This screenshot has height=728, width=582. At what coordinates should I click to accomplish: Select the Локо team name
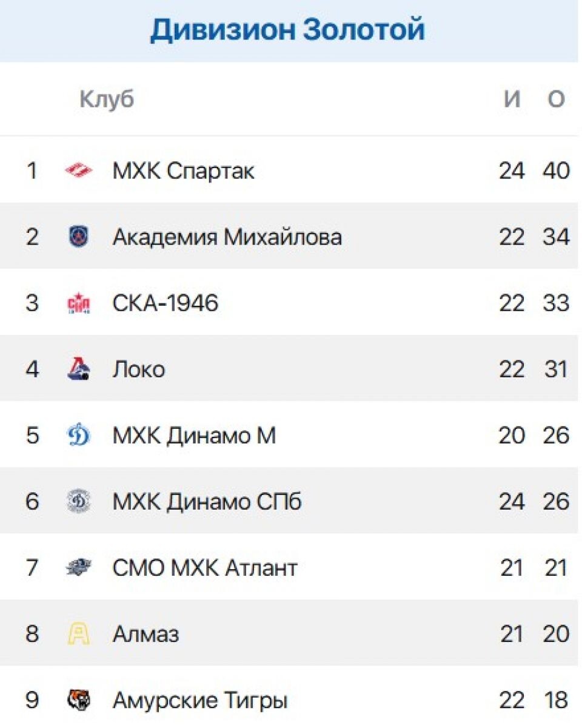(x=139, y=369)
